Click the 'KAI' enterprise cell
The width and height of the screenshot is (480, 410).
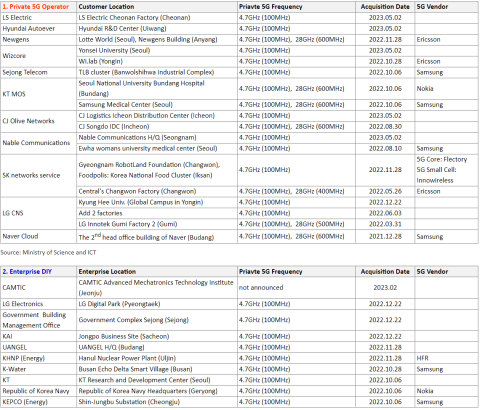click(39, 336)
